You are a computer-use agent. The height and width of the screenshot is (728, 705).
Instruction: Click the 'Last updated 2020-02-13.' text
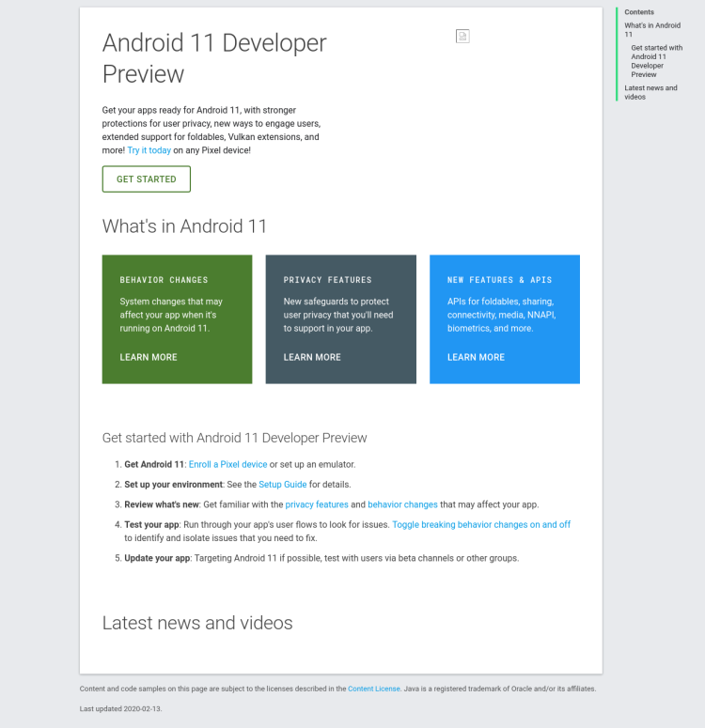(121, 709)
